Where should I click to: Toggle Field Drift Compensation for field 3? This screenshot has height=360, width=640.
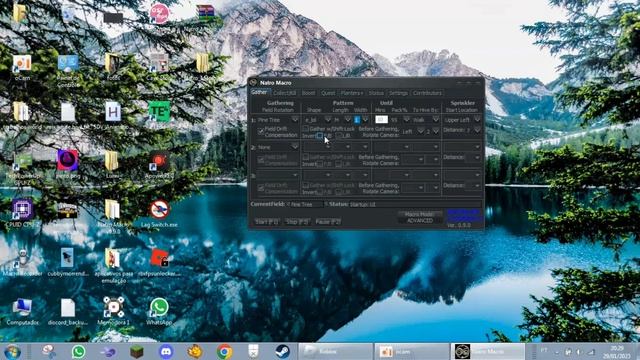click(261, 188)
